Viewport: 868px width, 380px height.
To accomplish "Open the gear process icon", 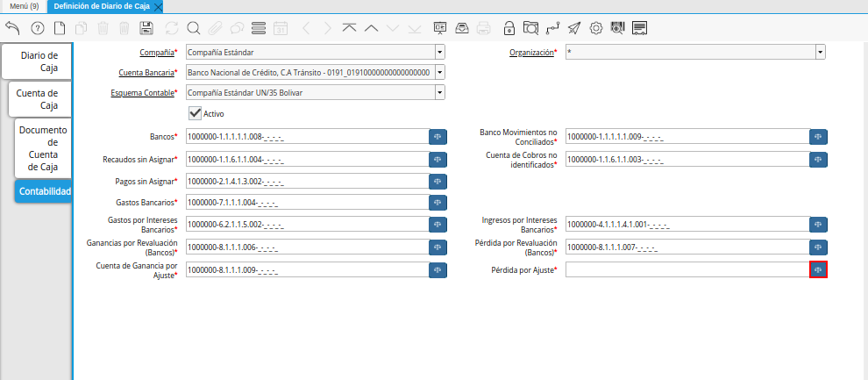I will pos(595,28).
